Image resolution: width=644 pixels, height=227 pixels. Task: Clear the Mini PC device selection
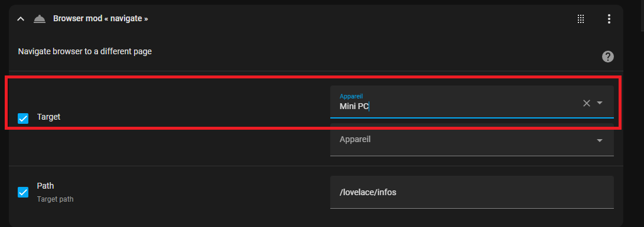coord(587,103)
